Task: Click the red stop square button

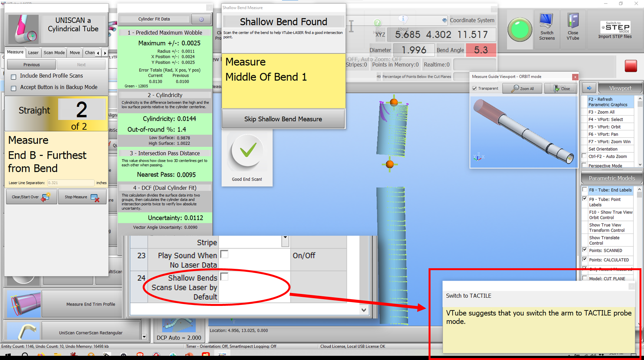Action: pos(631,66)
